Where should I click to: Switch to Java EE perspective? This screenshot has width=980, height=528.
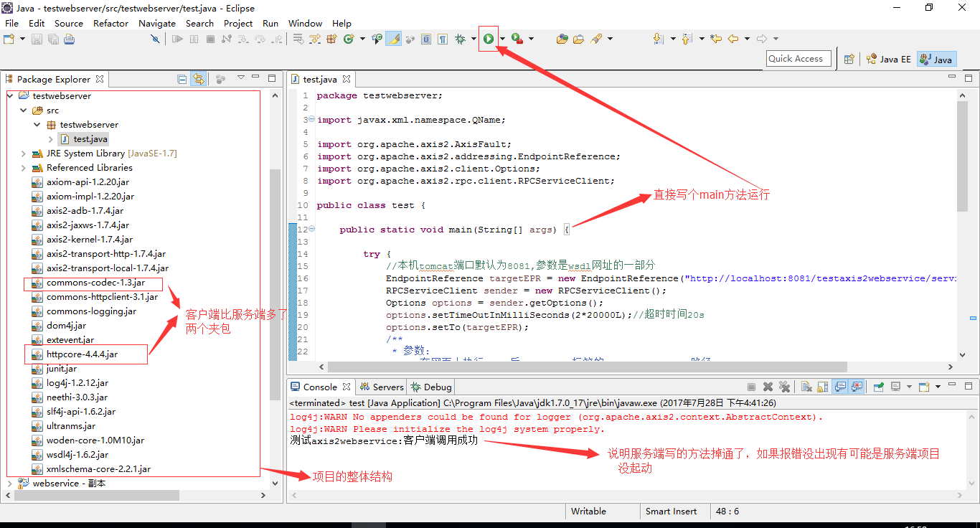pos(889,59)
